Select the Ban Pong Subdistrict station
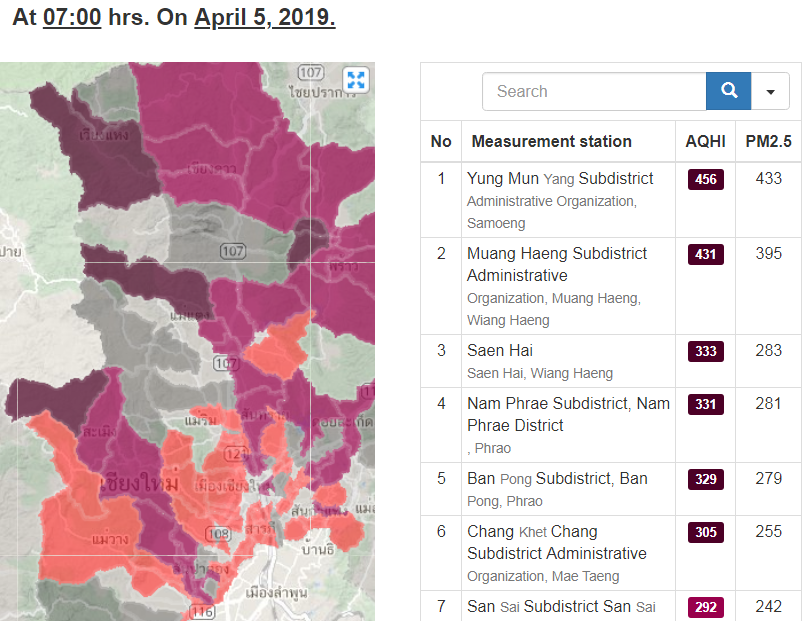Viewport: 802px width, 621px height. coord(557,479)
